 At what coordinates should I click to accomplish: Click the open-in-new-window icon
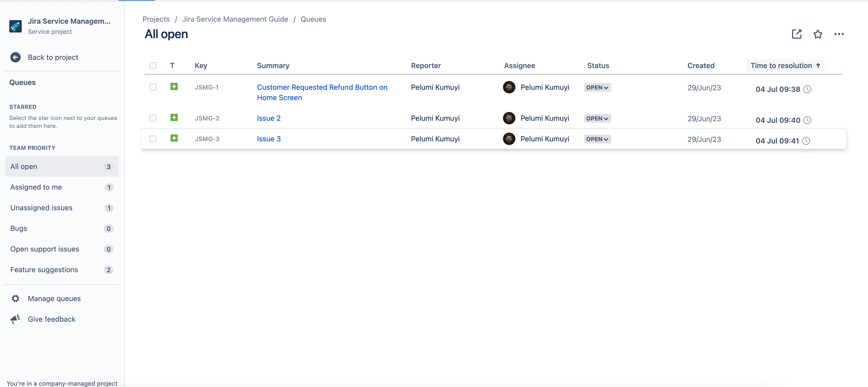[x=796, y=34]
